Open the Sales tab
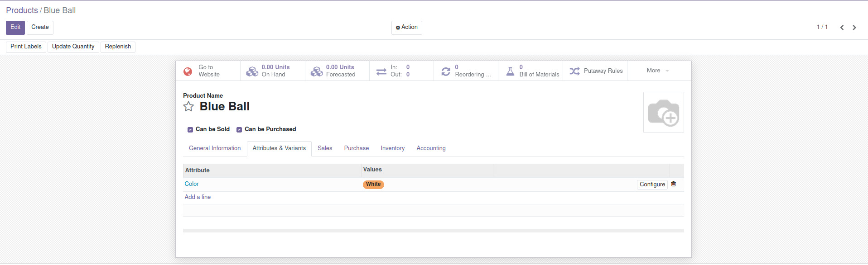The image size is (868, 265). coord(325,148)
